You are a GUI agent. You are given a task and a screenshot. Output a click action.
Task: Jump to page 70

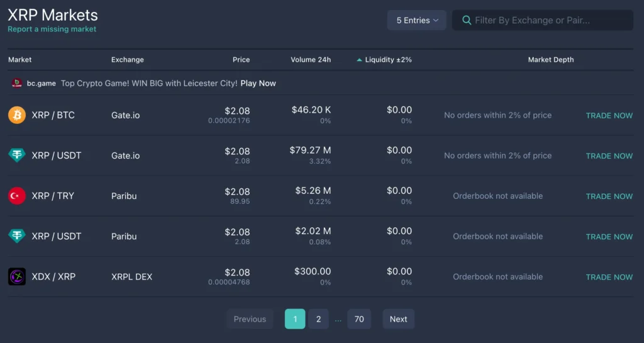(x=359, y=318)
